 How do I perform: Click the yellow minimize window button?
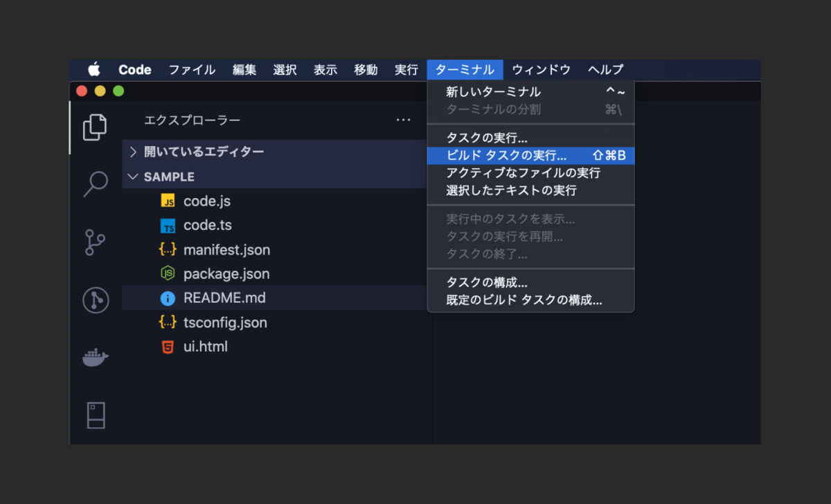[x=100, y=91]
